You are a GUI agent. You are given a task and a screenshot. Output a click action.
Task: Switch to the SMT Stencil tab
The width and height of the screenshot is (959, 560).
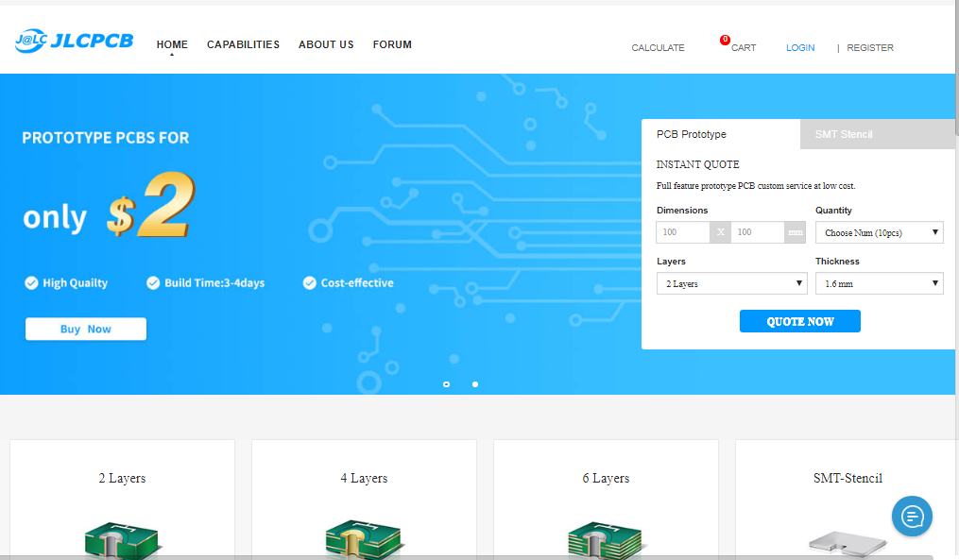877,134
